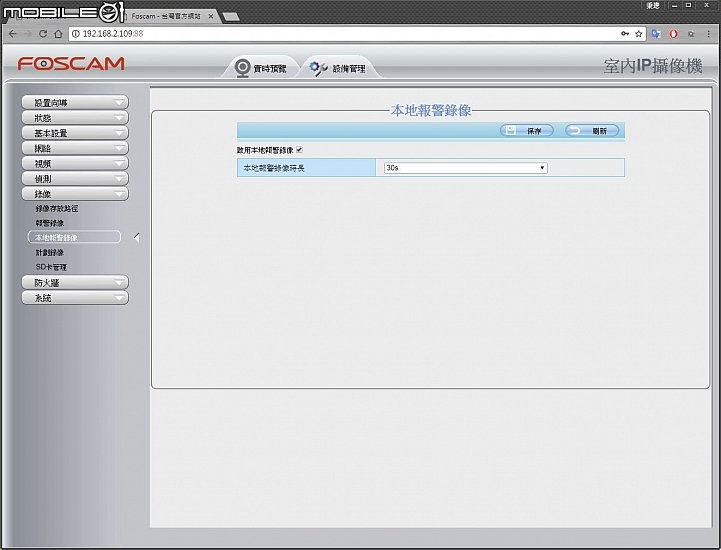Click the site info icon in address bar
The height and width of the screenshot is (550, 721).
coord(76,34)
